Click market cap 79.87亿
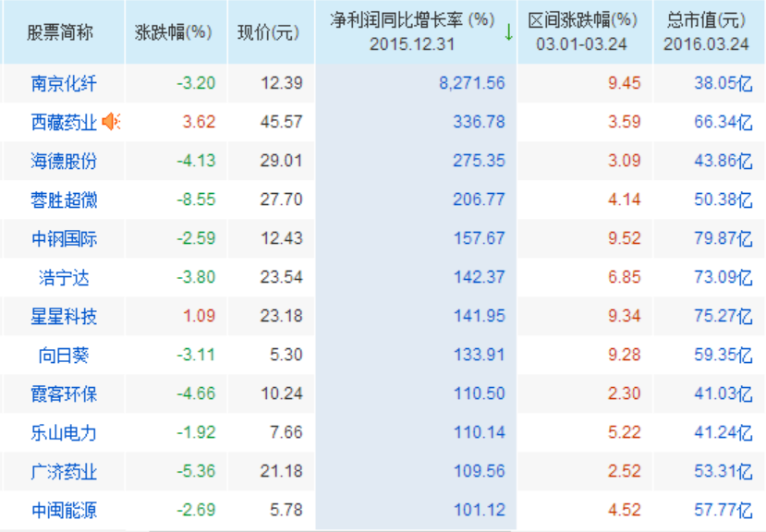The image size is (766, 532). tap(723, 238)
